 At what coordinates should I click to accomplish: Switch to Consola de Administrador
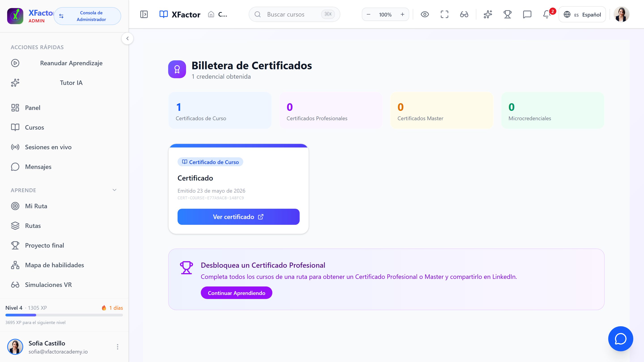87,16
